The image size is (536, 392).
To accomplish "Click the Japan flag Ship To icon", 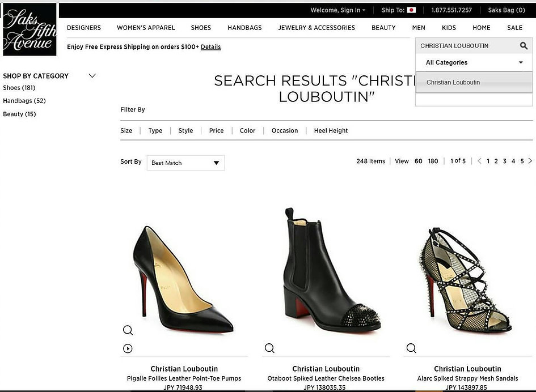I will 411,10.
